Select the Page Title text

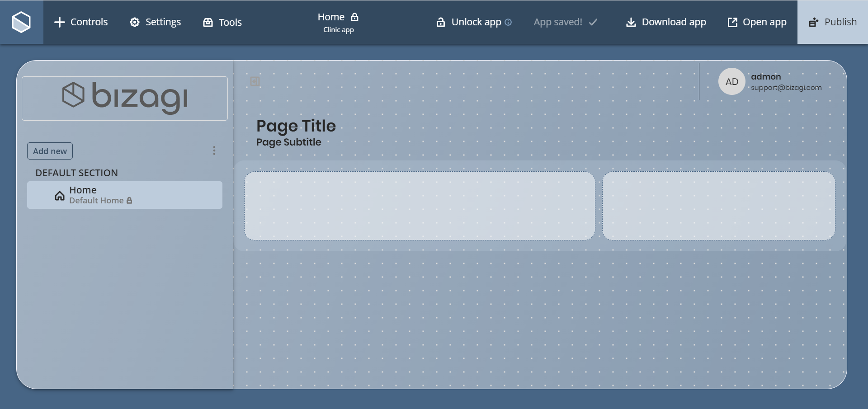coord(296,126)
